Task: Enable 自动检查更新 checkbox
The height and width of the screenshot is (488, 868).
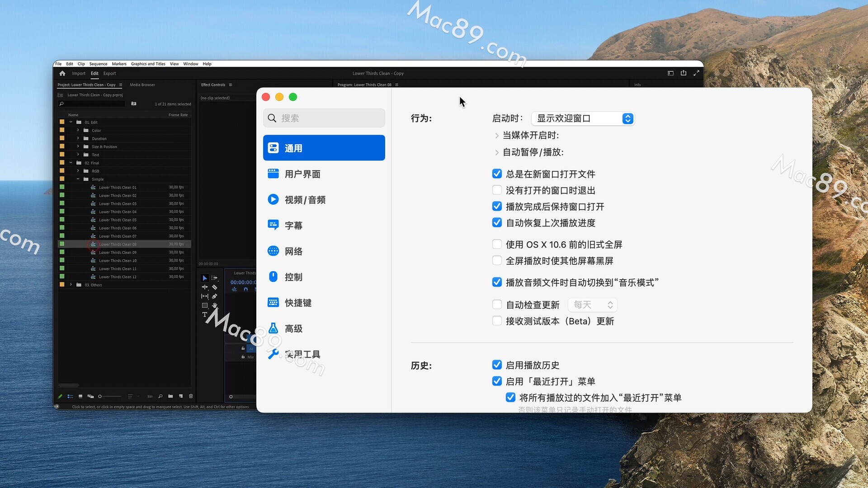Action: coord(497,305)
